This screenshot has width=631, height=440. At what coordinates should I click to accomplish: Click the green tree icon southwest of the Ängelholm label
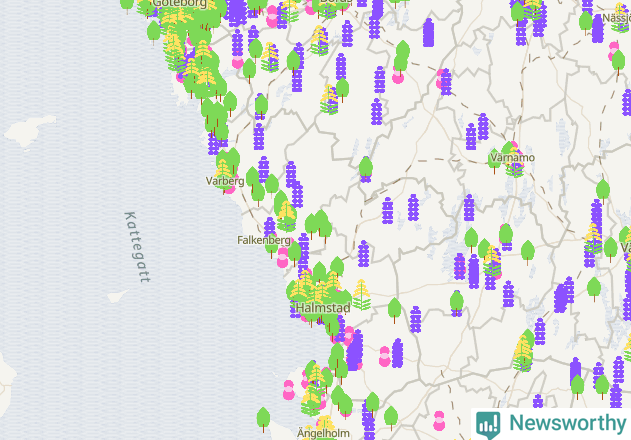point(263,419)
